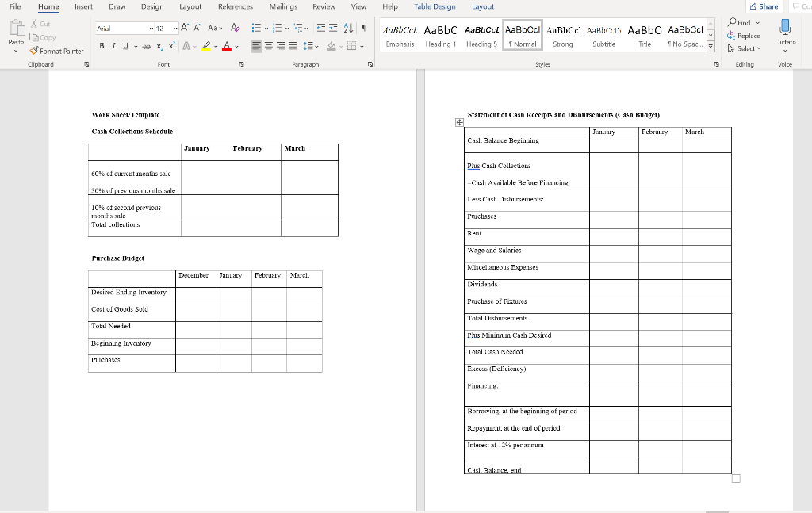This screenshot has height=513, width=812.
Task: Toggle Strikethrough formatting
Action: click(x=147, y=46)
